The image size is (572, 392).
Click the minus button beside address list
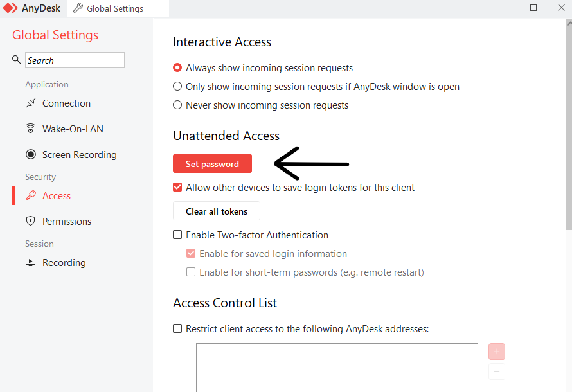pyautogui.click(x=497, y=371)
